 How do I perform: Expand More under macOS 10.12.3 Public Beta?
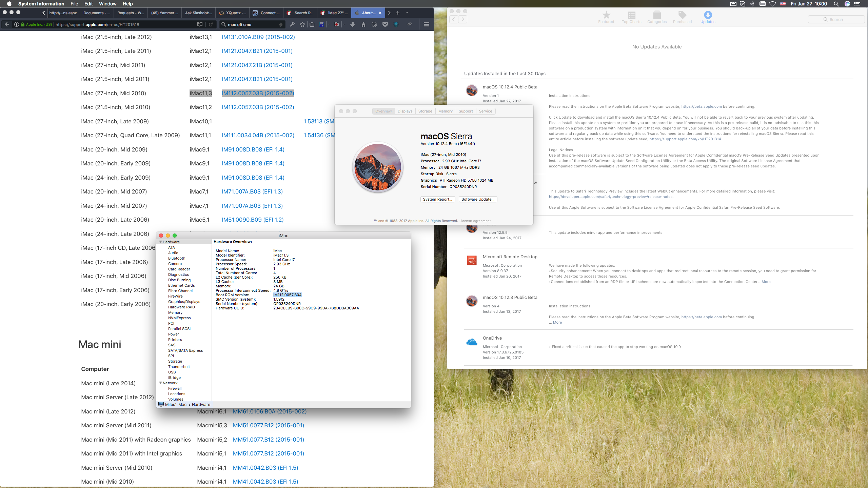tap(557, 322)
